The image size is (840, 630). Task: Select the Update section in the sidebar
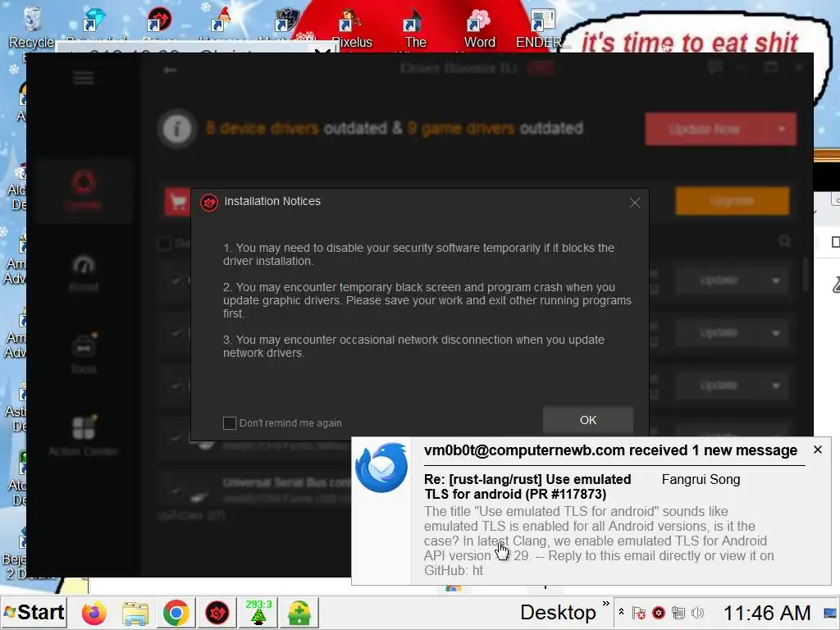[x=84, y=190]
